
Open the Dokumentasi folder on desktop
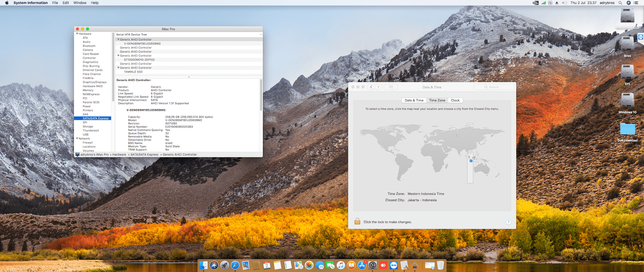pyautogui.click(x=627, y=130)
